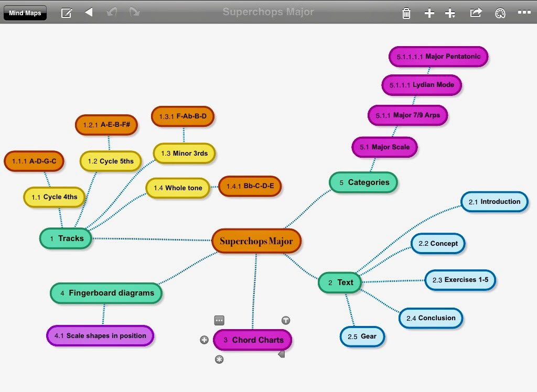The height and width of the screenshot is (392, 537).
Task: Tap the add node plus icon
Action: pos(429,13)
